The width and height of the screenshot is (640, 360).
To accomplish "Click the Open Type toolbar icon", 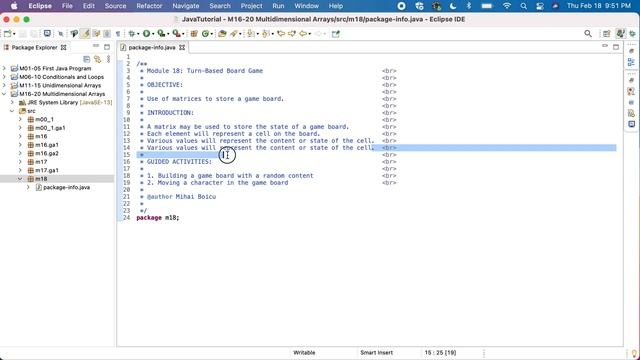I will (222, 34).
